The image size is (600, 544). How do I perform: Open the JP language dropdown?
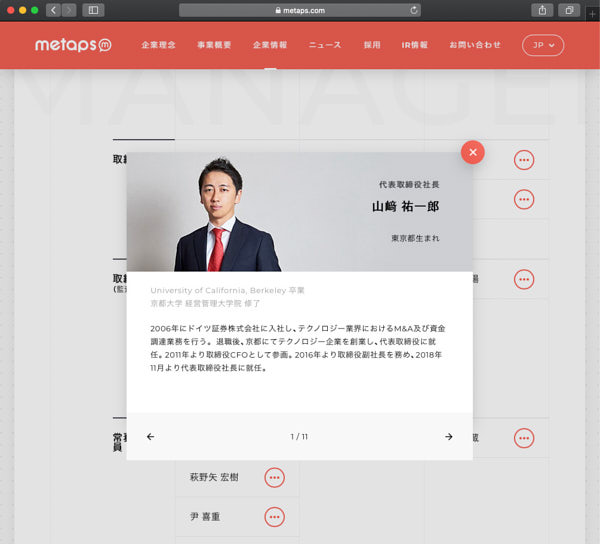click(543, 45)
